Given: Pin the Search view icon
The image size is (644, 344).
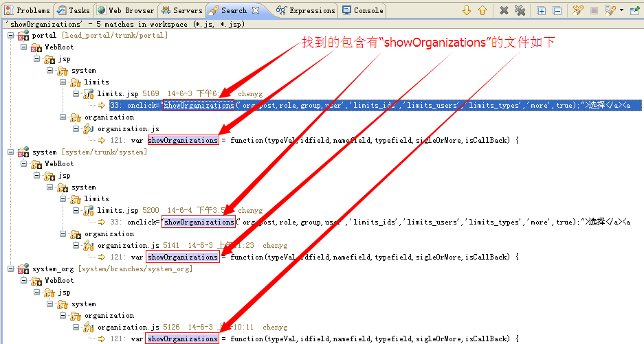Looking at the screenshot, I should click(x=634, y=10).
